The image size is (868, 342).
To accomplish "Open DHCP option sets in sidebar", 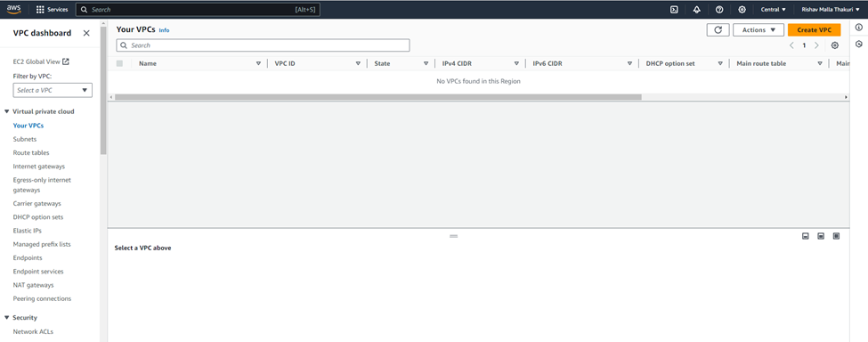I will tap(38, 217).
